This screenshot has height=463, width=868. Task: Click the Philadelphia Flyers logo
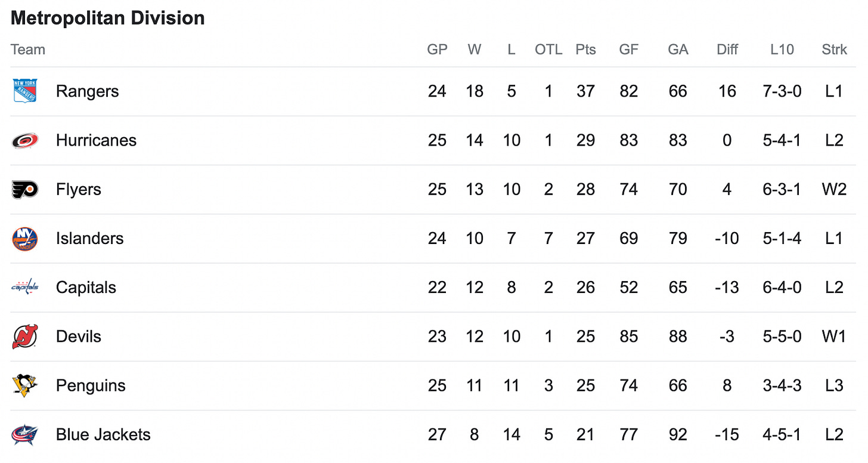point(25,189)
